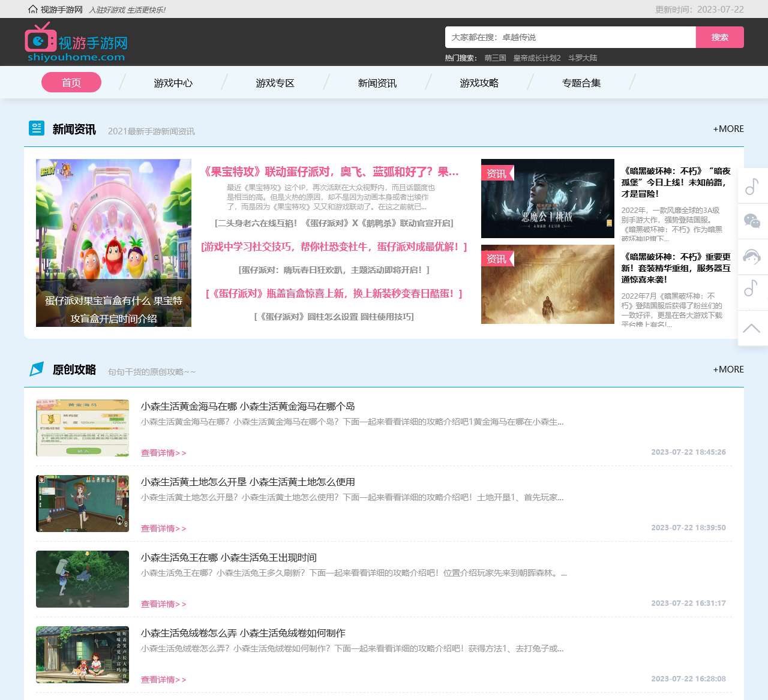Click +MORE beside 新闻资讯
This screenshot has height=700, width=768.
click(728, 128)
